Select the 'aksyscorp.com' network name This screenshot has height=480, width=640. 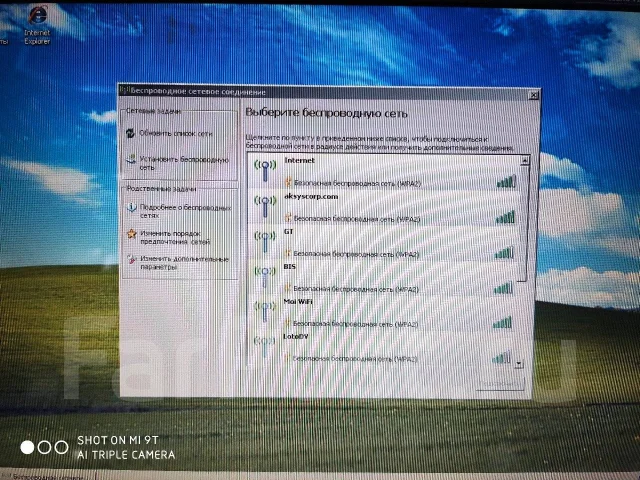(311, 196)
